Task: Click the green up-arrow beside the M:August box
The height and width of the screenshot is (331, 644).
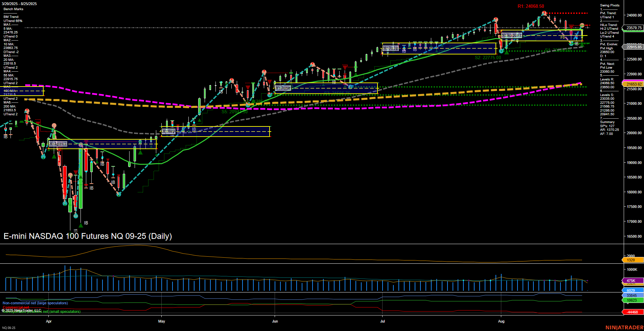Action: (x=506, y=52)
